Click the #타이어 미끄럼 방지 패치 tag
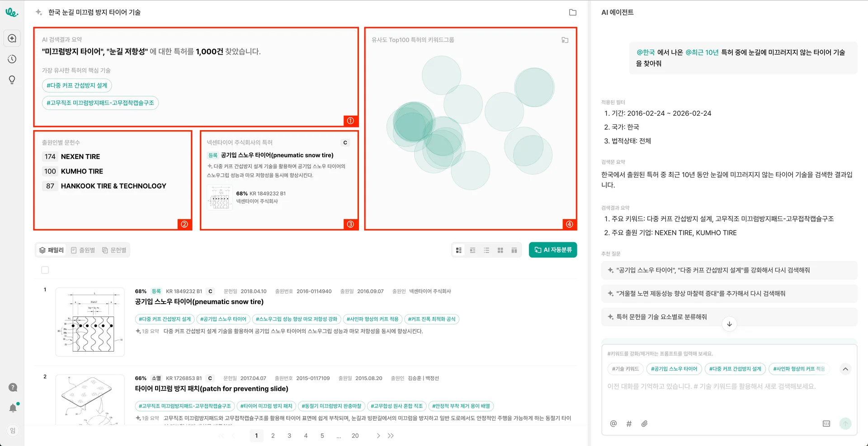 pyautogui.click(x=266, y=406)
